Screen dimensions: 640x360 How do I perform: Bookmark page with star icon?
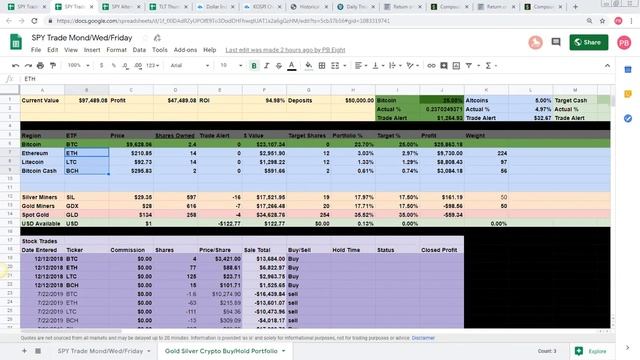[x=602, y=21]
